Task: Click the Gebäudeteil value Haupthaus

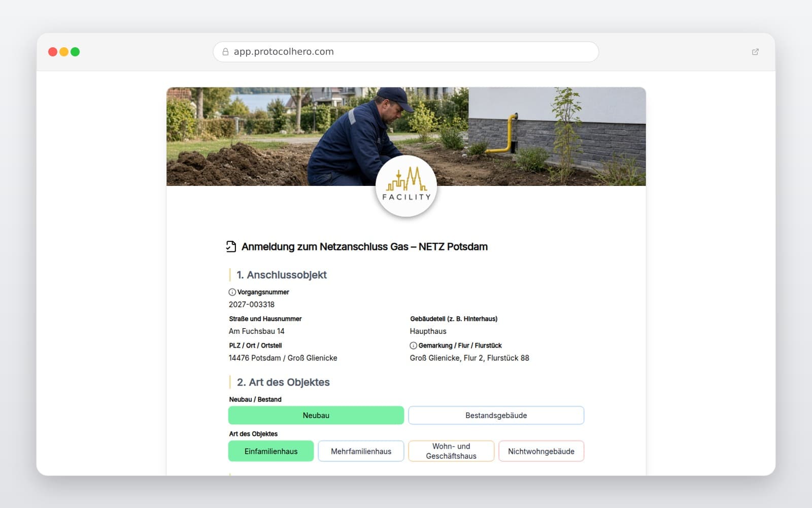Action: point(428,331)
